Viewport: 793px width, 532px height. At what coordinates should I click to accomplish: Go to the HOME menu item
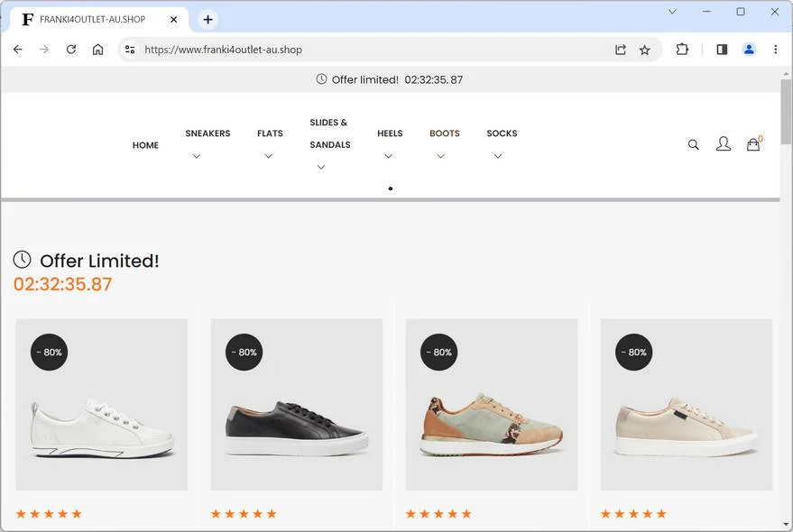click(145, 145)
